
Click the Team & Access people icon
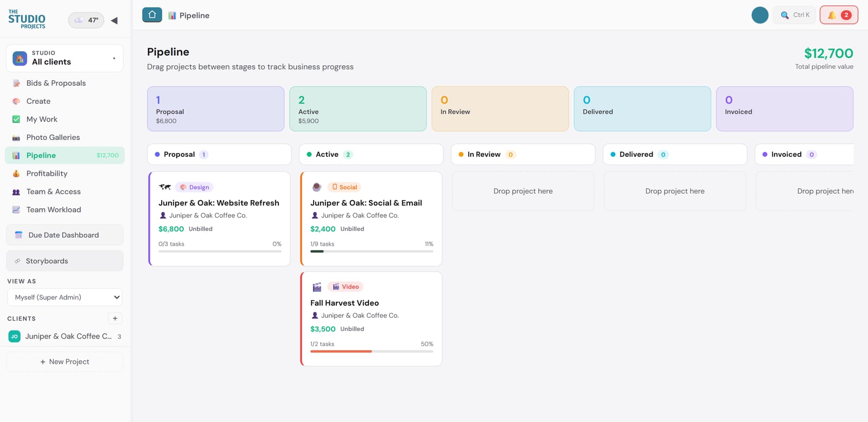(16, 192)
